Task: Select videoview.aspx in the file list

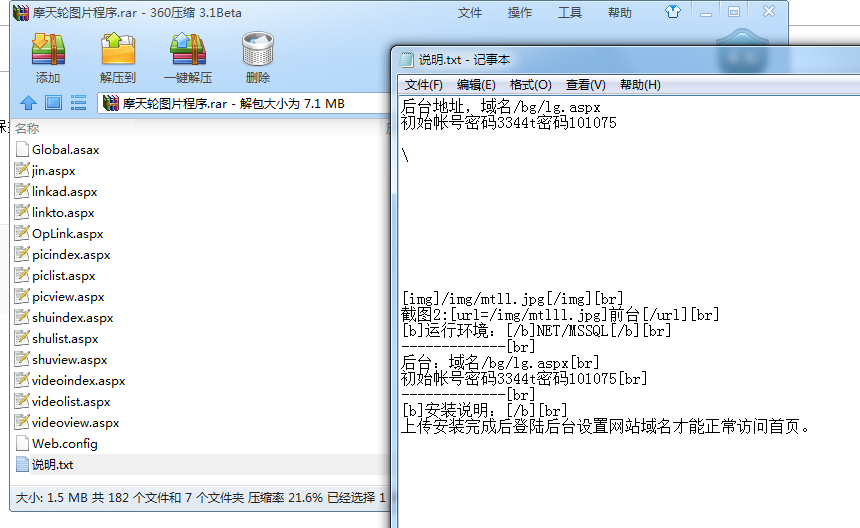Action: 75,423
